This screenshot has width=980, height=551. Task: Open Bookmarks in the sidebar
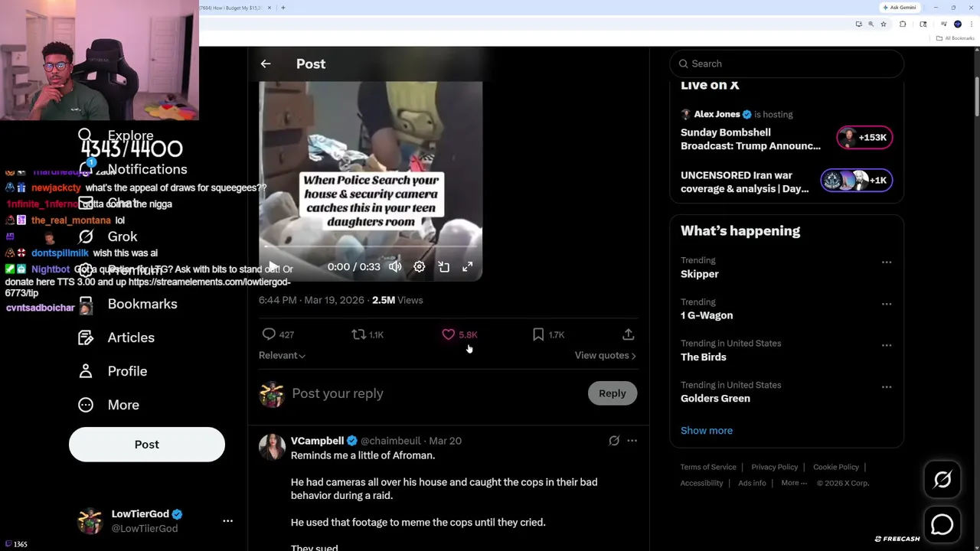pyautogui.click(x=128, y=304)
